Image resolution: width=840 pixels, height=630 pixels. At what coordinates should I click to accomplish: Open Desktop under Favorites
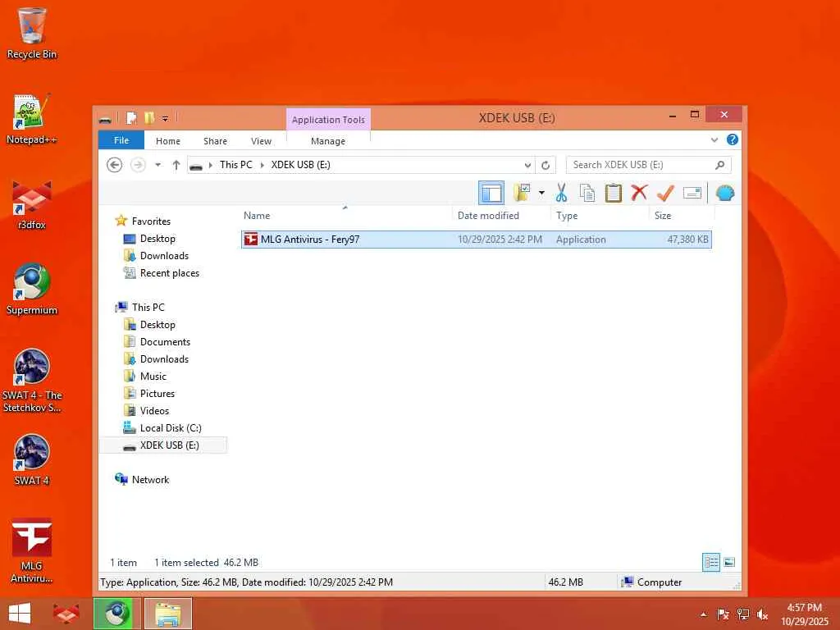pyautogui.click(x=157, y=239)
